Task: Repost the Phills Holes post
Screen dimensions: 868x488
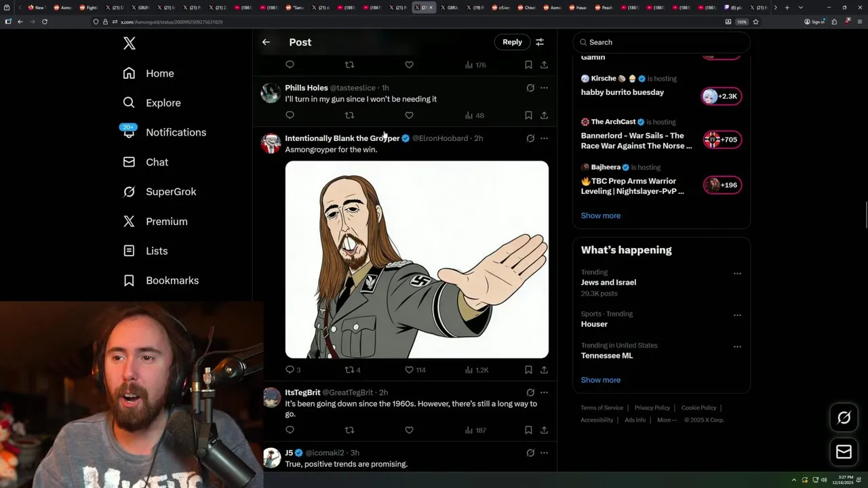Action: coord(349,115)
